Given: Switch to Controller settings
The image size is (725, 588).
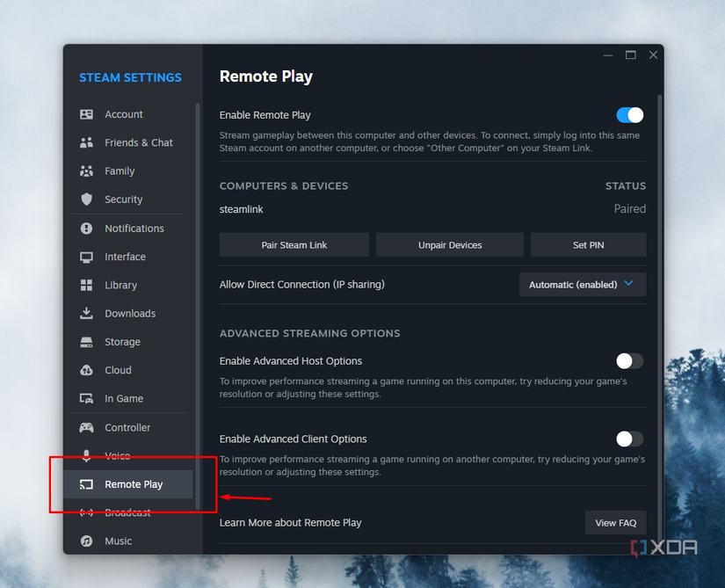Looking at the screenshot, I should point(128,427).
